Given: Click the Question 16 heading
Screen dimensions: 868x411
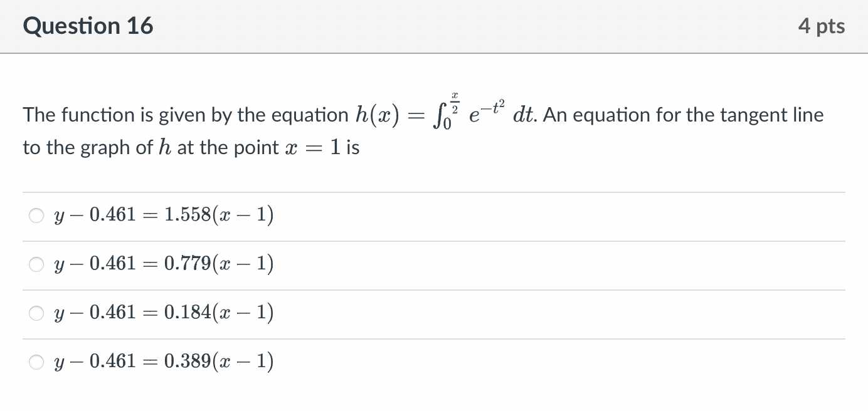Looking at the screenshot, I should (x=88, y=26).
